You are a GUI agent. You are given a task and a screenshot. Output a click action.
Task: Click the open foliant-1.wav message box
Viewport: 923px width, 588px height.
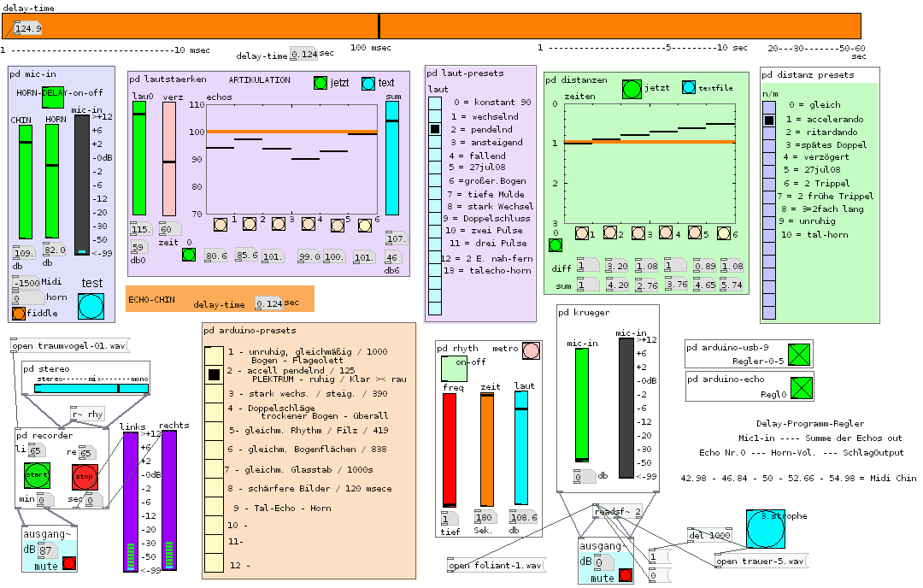coord(495,566)
